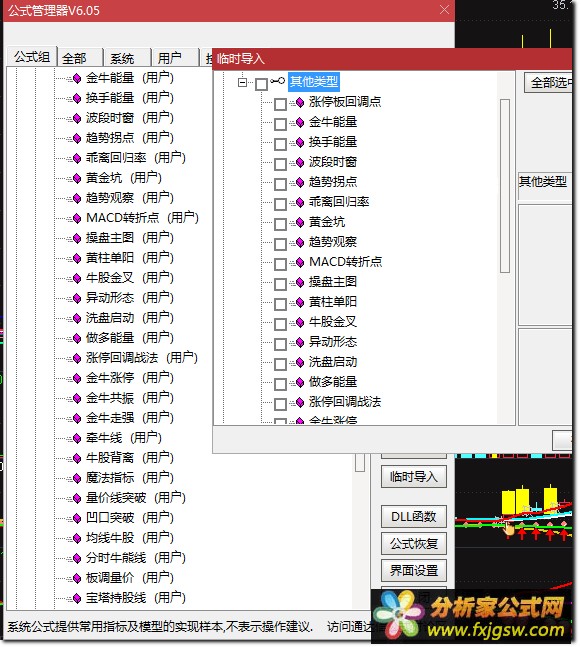581x647 pixels.
Task: Check the 其他类型 root group checkbox
Action: point(261,84)
